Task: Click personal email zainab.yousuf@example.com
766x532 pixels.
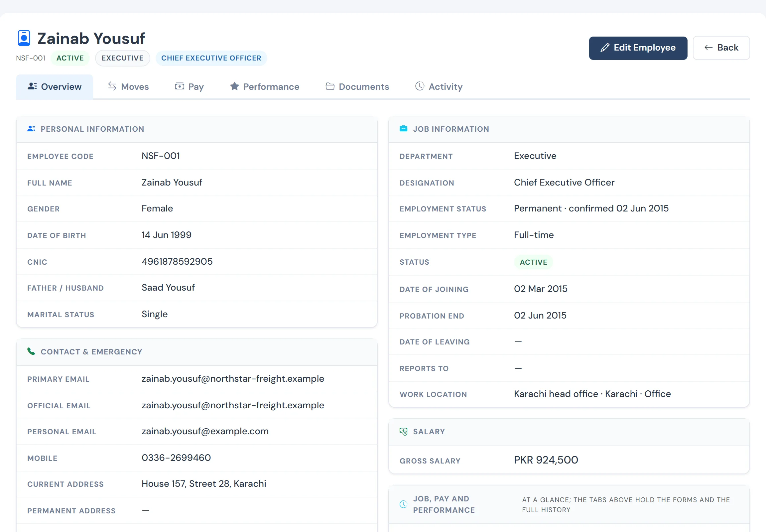Action: (x=205, y=431)
